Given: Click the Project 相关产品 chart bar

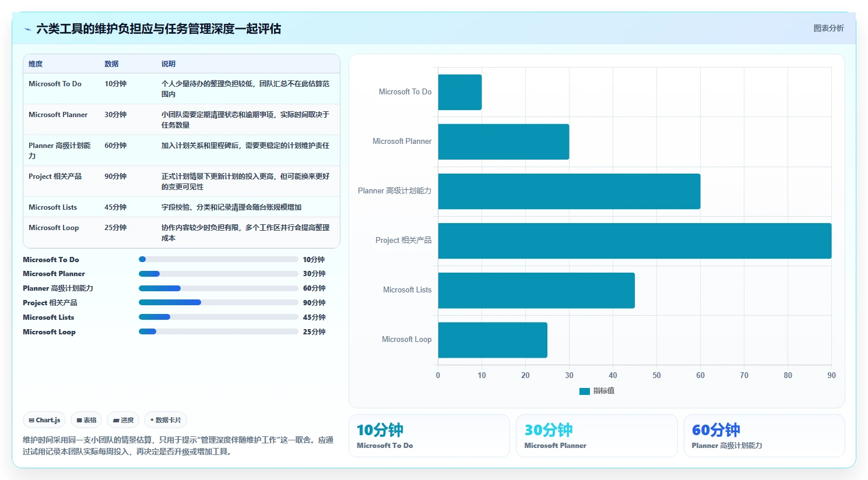Looking at the screenshot, I should pyautogui.click(x=635, y=241).
